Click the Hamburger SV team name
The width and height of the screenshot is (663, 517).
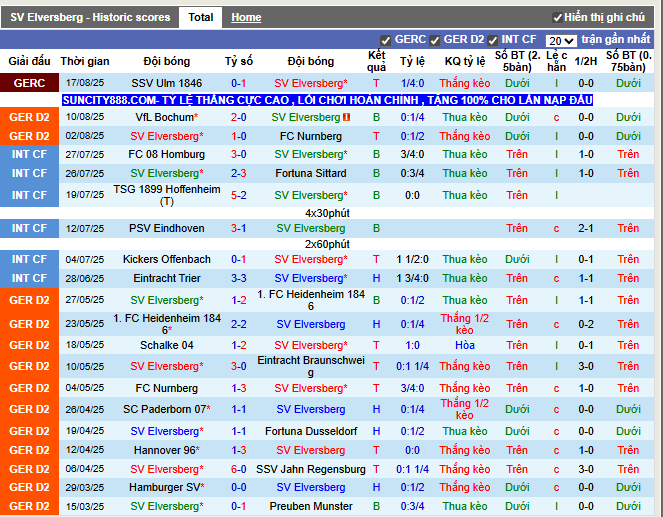click(x=164, y=487)
